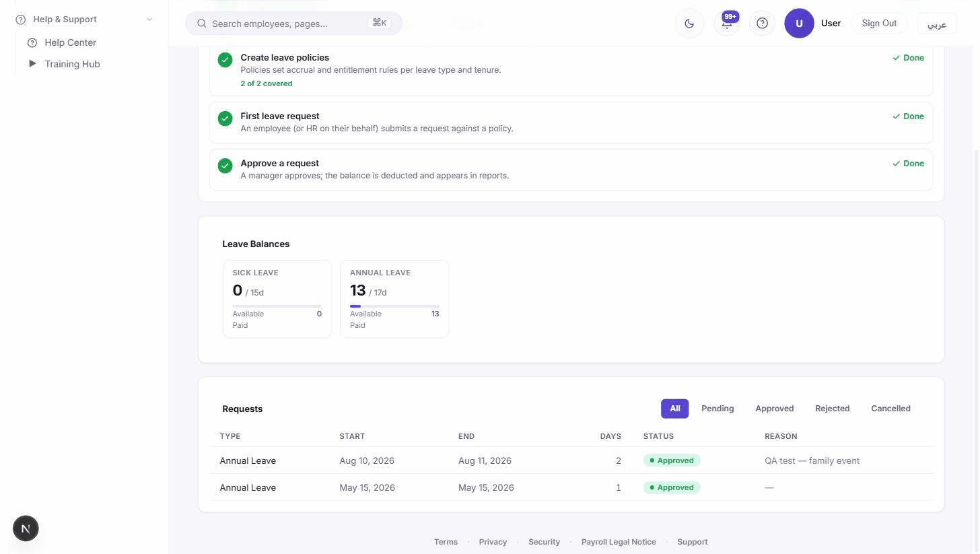Open the Annual Leave balance card
The width and height of the screenshot is (980, 554).
tap(394, 299)
